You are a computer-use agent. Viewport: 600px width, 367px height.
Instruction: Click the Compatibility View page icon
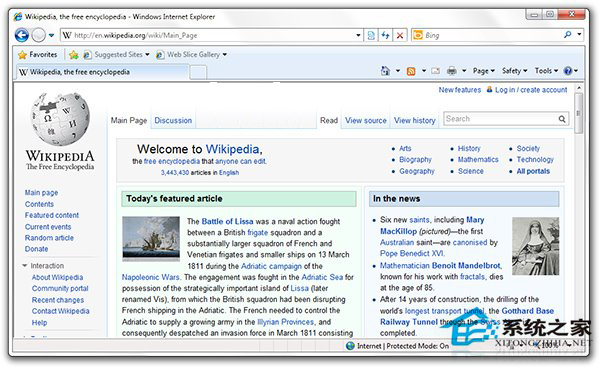(371, 36)
